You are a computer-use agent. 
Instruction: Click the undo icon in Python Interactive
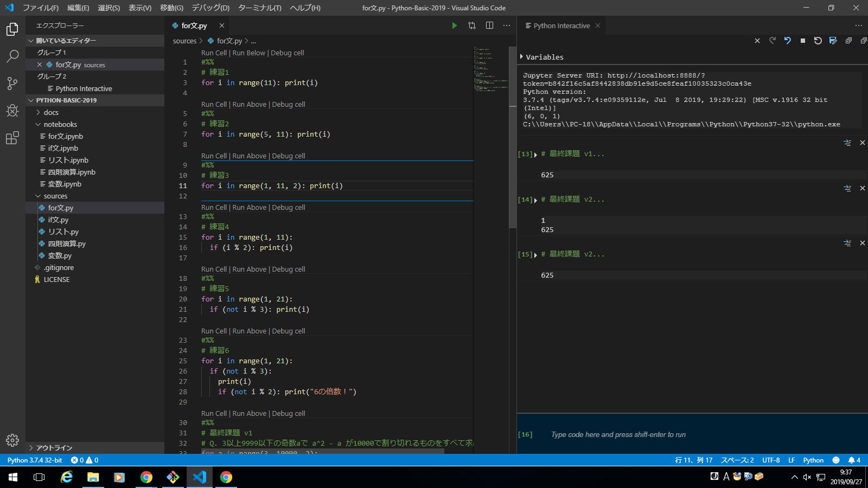787,41
